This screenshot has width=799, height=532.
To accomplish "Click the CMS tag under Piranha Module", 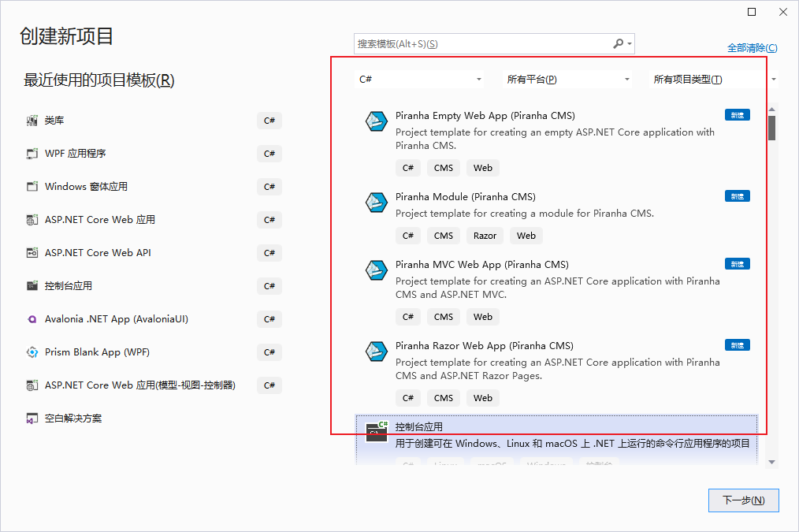I will pos(444,236).
